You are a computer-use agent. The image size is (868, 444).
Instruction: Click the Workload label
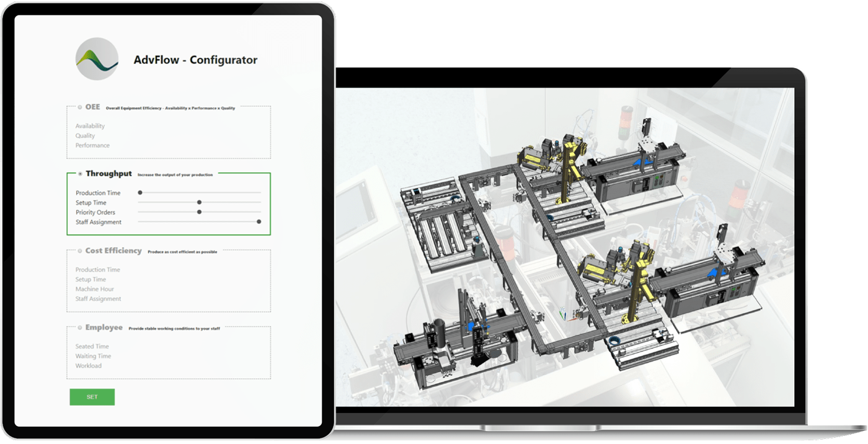pos(88,366)
